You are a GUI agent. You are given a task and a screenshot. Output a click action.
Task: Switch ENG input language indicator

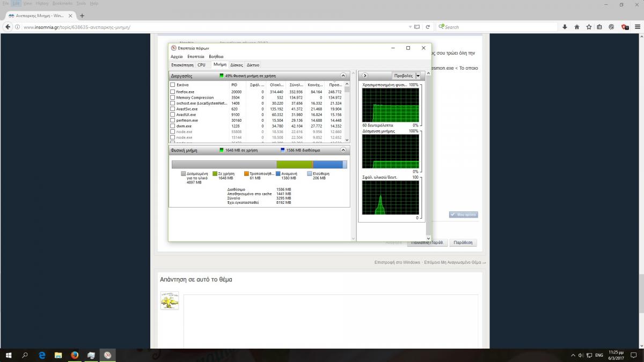point(599,355)
